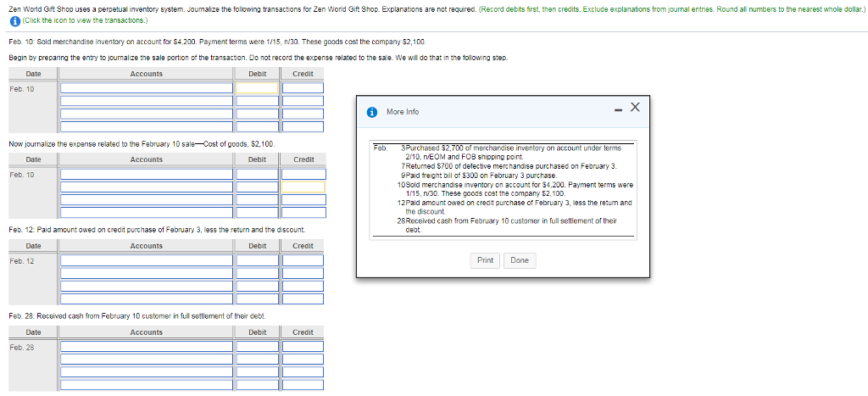
Task: Click the 'Credit' header of the first Feb. 10 table
Action: [303, 74]
